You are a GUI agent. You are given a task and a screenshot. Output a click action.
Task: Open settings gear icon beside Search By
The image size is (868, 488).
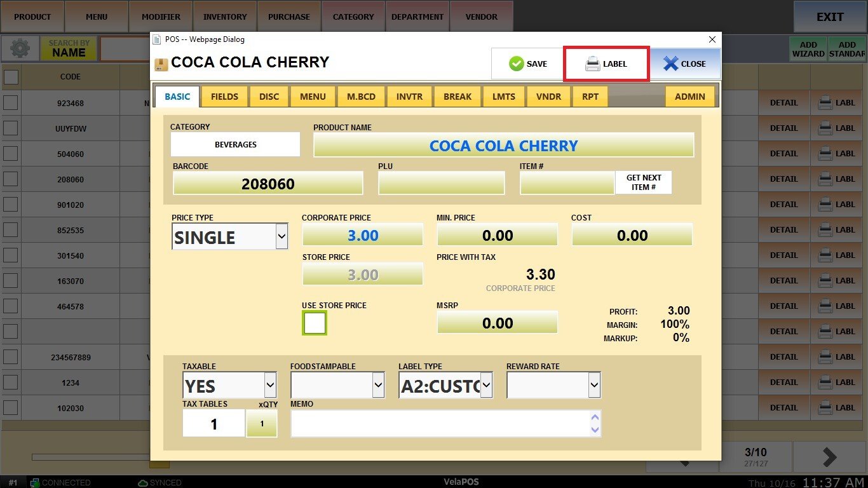pyautogui.click(x=20, y=48)
